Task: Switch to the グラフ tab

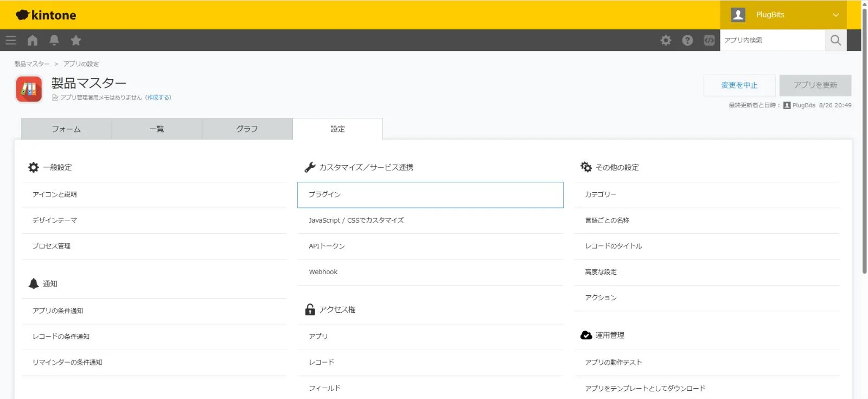Action: (247, 129)
